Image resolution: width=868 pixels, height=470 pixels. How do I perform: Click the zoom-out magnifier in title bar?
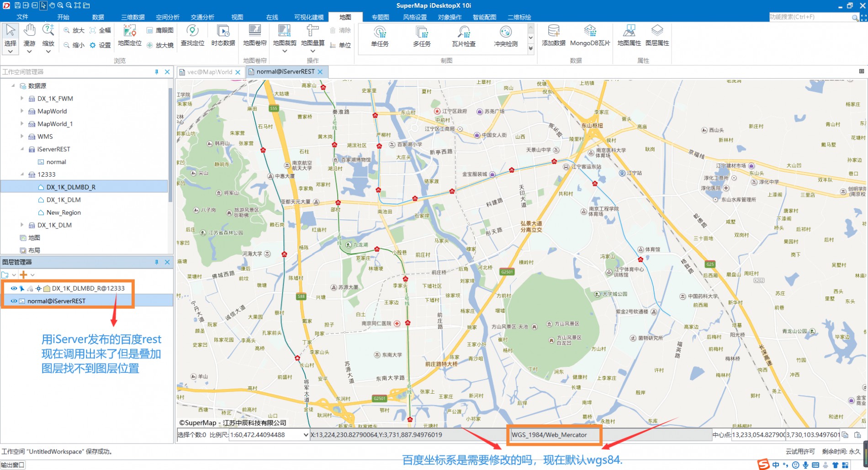[x=69, y=5]
